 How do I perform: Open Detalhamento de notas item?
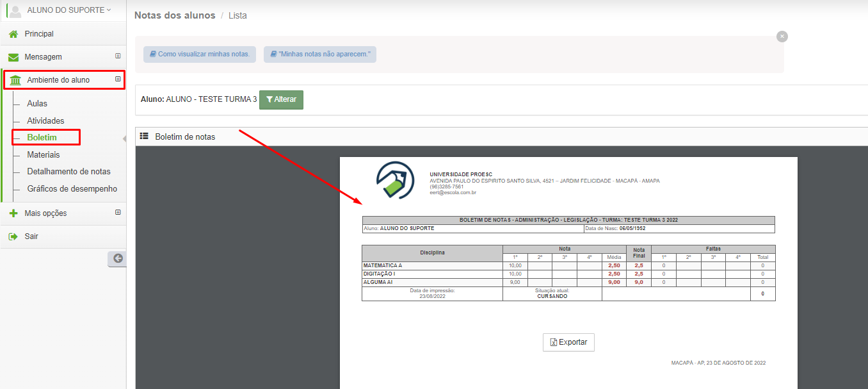click(x=68, y=172)
